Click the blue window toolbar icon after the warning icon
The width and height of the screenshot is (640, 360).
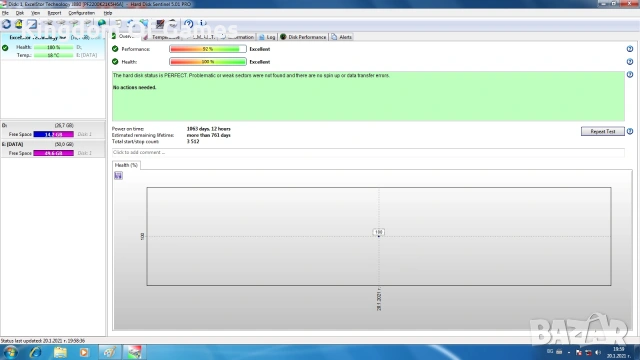(x=32, y=24)
